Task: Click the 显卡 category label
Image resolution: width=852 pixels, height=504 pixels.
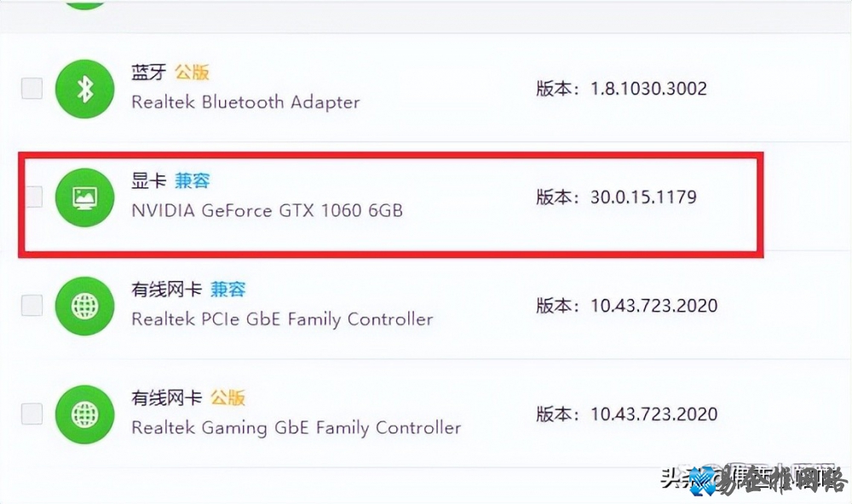Action: pyautogui.click(x=148, y=180)
